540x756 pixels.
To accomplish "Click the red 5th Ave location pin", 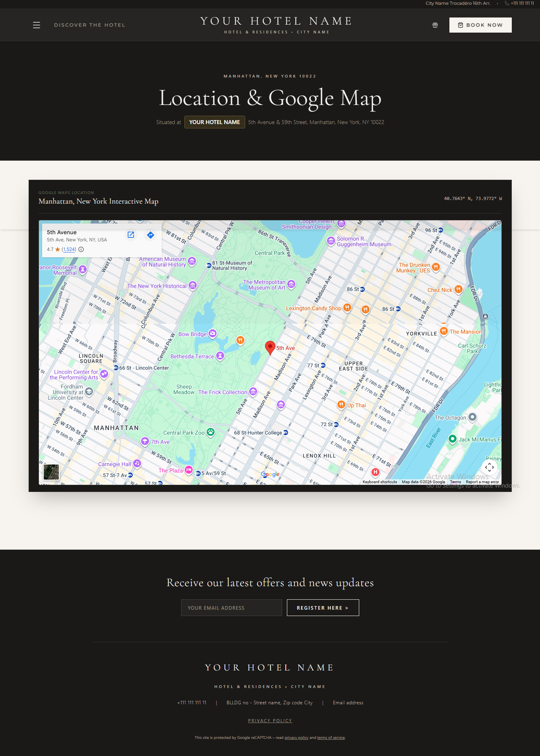I will pyautogui.click(x=270, y=348).
